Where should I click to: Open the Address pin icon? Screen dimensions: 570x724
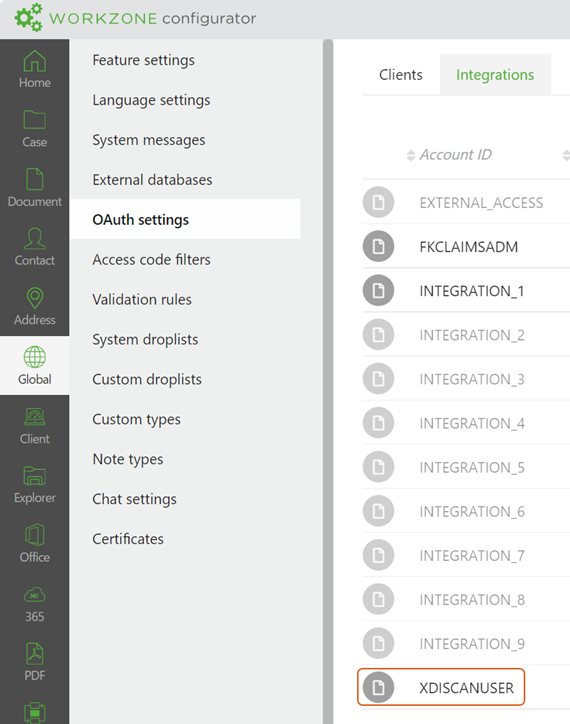point(35,298)
